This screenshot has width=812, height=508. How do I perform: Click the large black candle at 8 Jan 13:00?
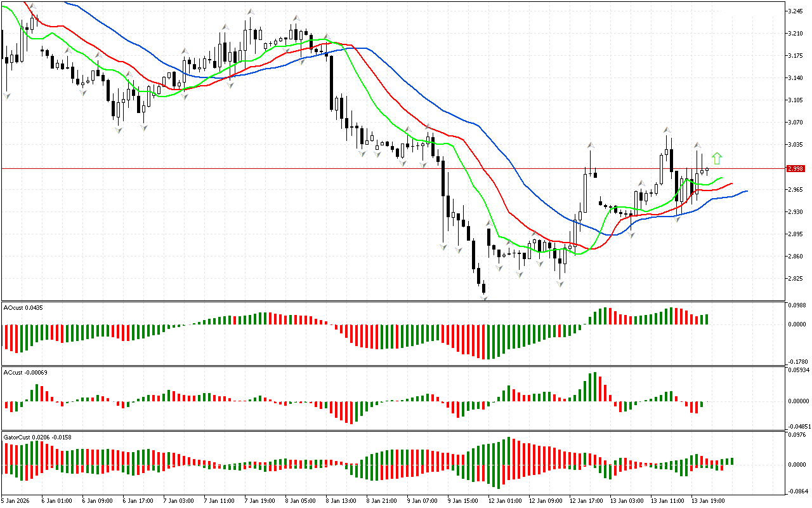tap(332, 83)
